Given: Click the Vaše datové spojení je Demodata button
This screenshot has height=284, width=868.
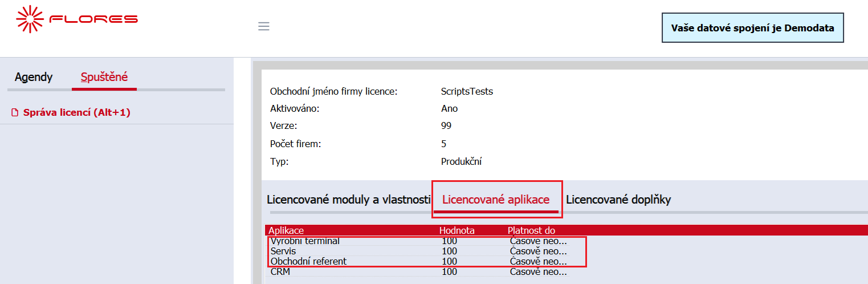Looking at the screenshot, I should click(x=752, y=28).
